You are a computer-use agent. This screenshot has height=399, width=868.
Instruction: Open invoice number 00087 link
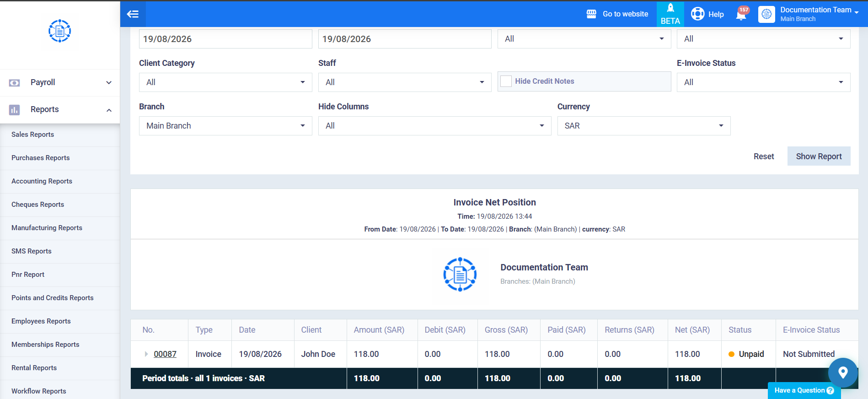[165, 354]
